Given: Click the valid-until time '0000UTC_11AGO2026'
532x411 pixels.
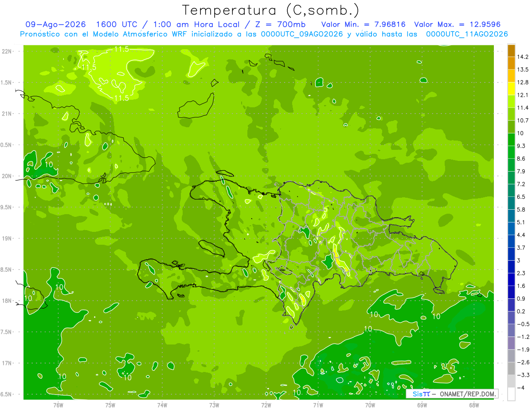Looking at the screenshot, I should click(467, 34).
